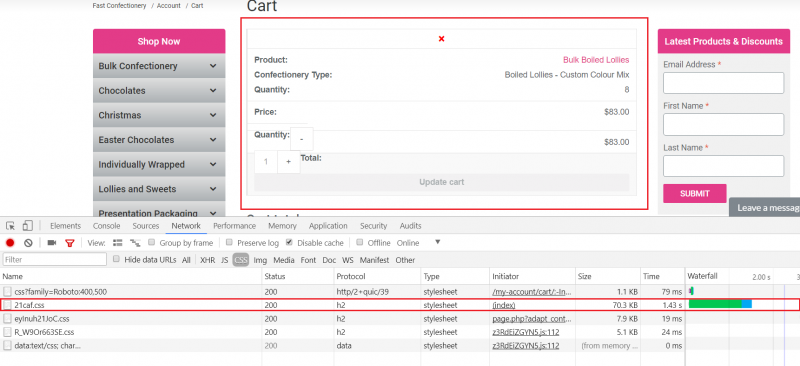Uncheck the Disable cache checkbox
Screen dimensions: 800x366
click(289, 242)
